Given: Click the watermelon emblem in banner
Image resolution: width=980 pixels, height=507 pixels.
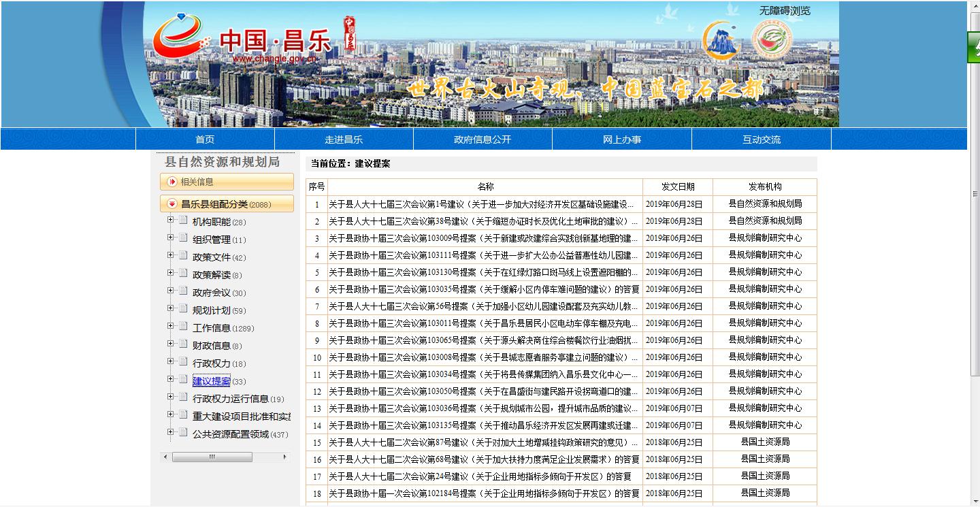Looking at the screenshot, I should pyautogui.click(x=771, y=41).
